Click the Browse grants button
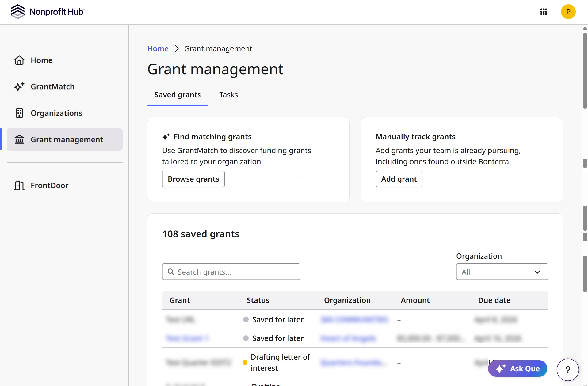The height and width of the screenshot is (386, 588). click(x=193, y=179)
